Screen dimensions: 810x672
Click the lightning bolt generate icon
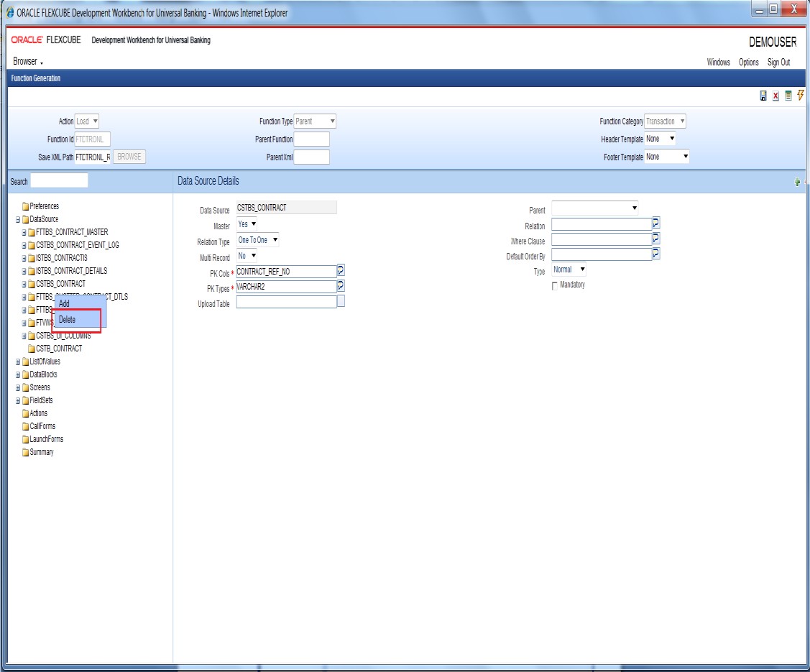[x=801, y=96]
